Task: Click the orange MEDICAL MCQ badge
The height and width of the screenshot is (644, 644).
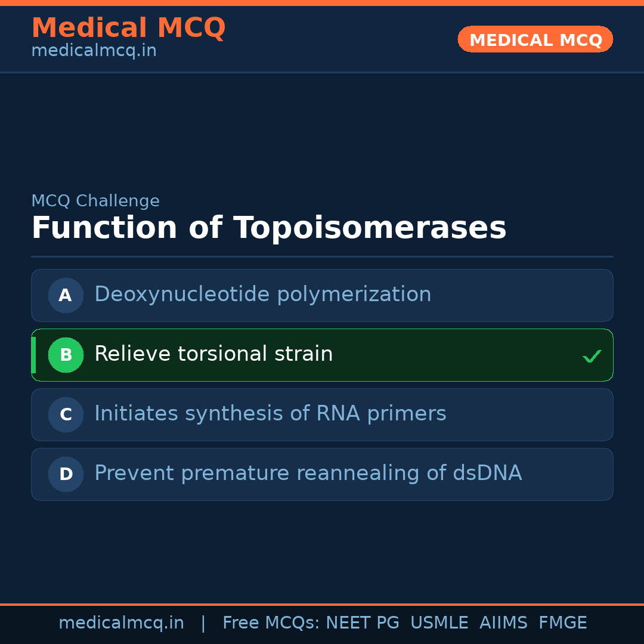Action: pos(535,39)
